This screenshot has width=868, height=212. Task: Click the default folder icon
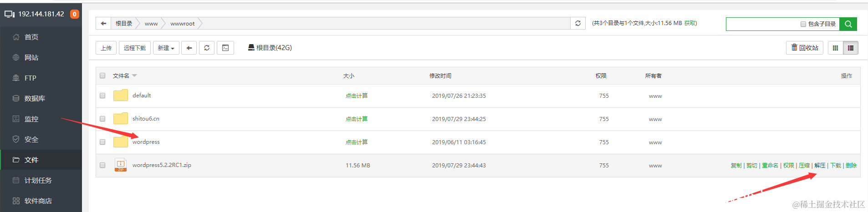121,95
